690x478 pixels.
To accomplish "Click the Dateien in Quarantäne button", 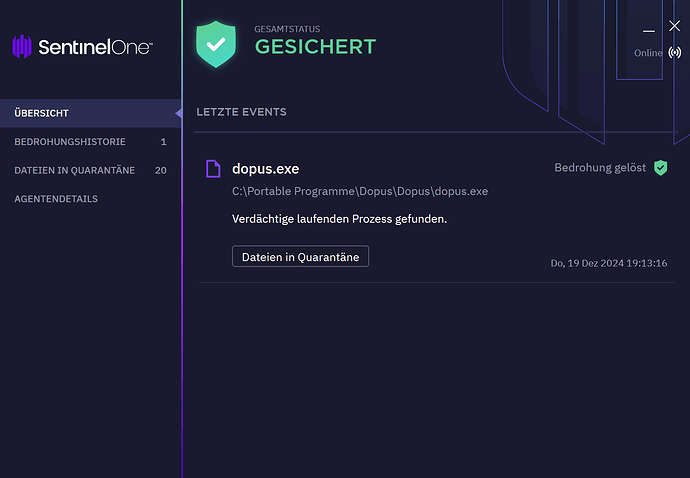I will (301, 257).
